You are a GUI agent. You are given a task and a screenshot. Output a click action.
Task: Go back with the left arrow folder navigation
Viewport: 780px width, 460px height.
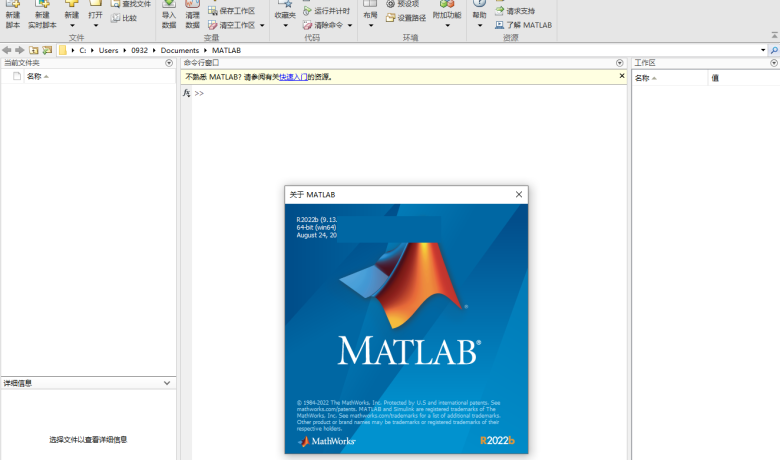(x=6, y=50)
